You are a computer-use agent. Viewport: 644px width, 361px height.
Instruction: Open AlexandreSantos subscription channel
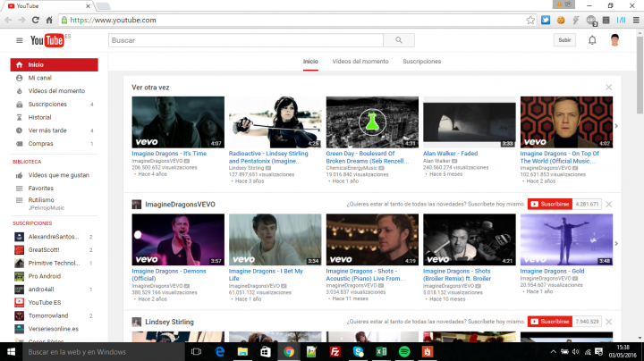(55, 237)
